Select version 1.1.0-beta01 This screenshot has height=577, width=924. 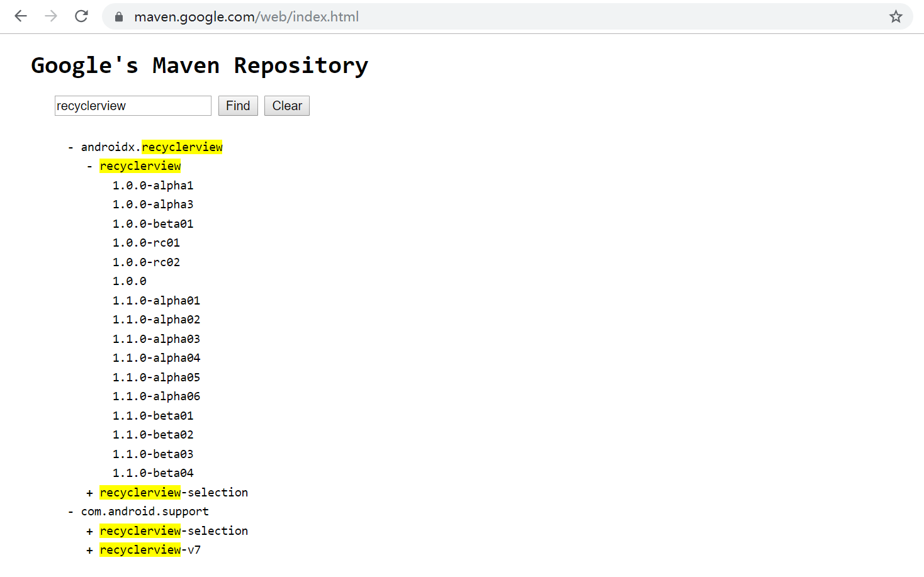[153, 416]
